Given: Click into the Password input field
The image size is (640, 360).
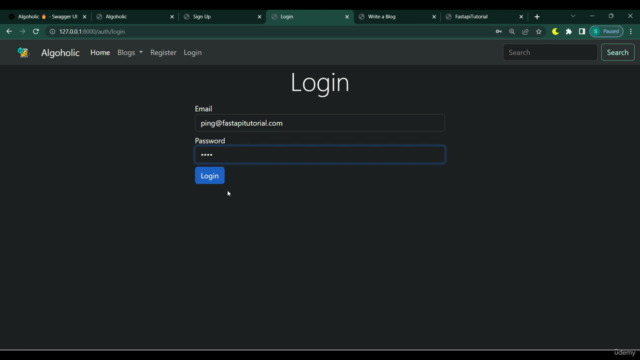Looking at the screenshot, I should [x=320, y=155].
